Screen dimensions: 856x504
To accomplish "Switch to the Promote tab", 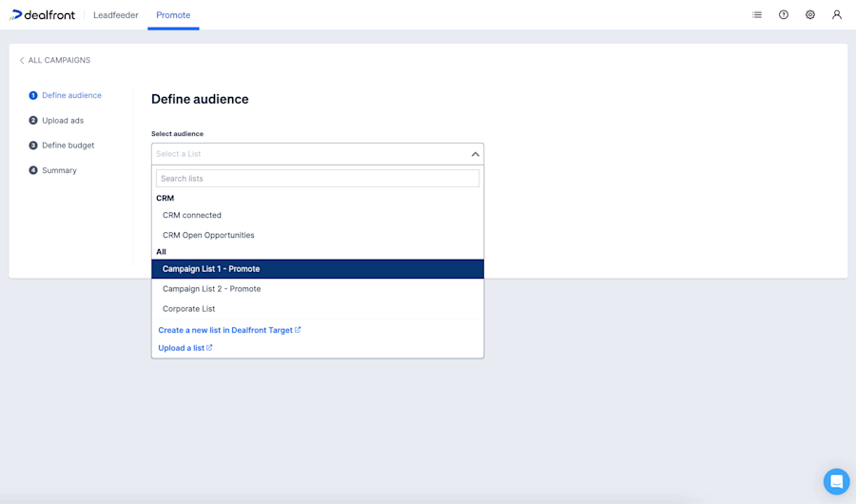I will (x=173, y=15).
